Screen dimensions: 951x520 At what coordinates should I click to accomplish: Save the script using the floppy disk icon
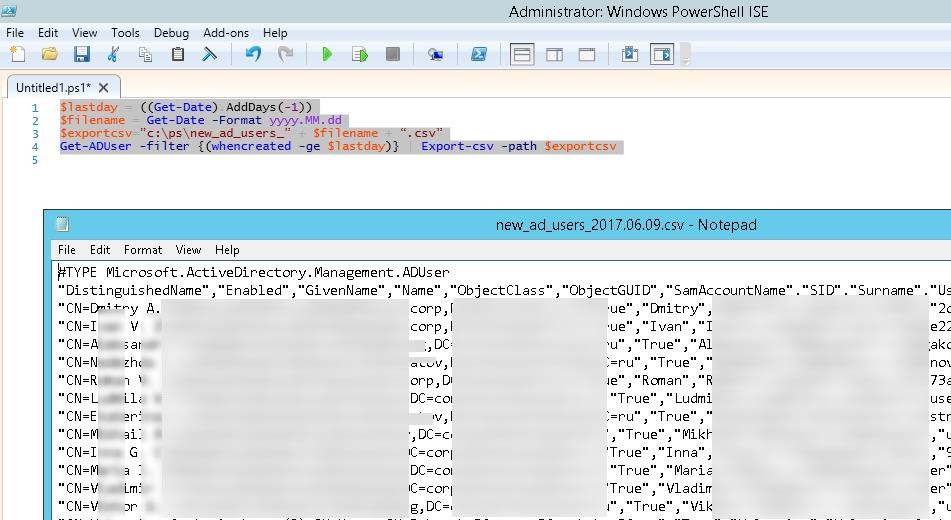(81, 55)
